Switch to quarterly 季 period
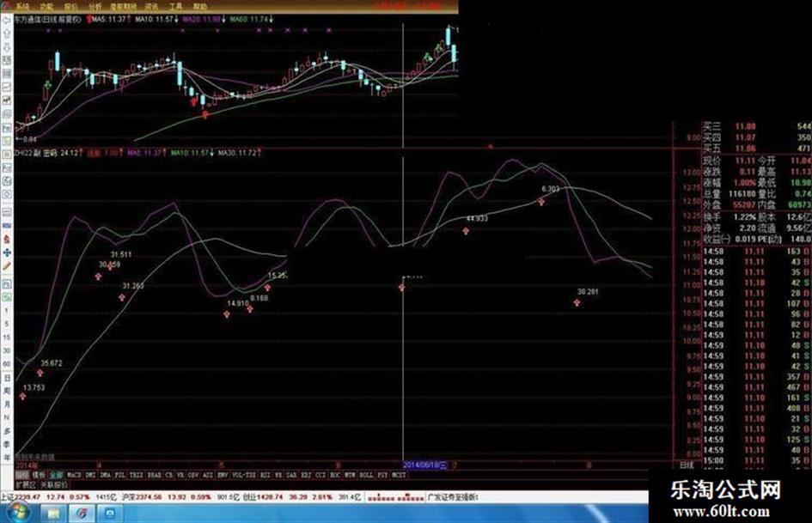 (x=7, y=444)
